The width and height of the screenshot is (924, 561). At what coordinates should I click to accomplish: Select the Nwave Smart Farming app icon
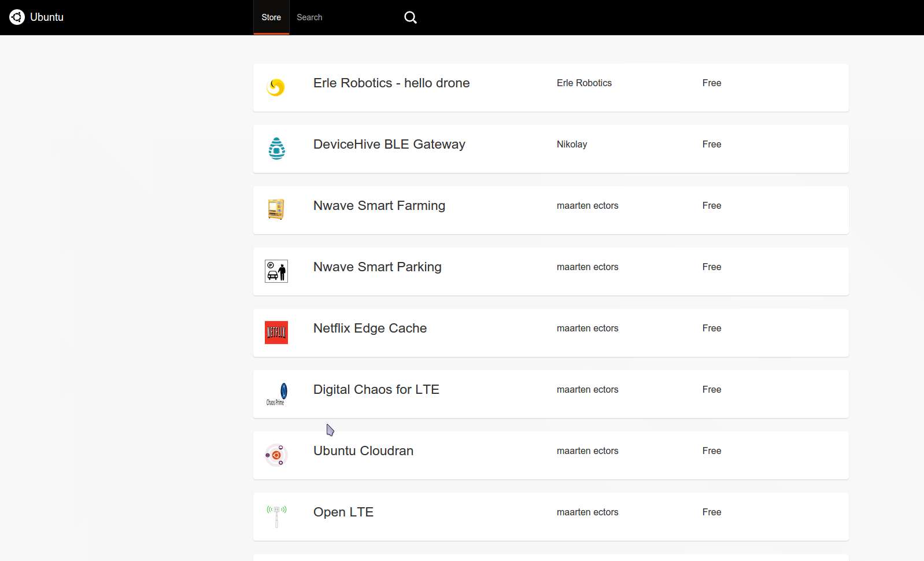(x=276, y=209)
